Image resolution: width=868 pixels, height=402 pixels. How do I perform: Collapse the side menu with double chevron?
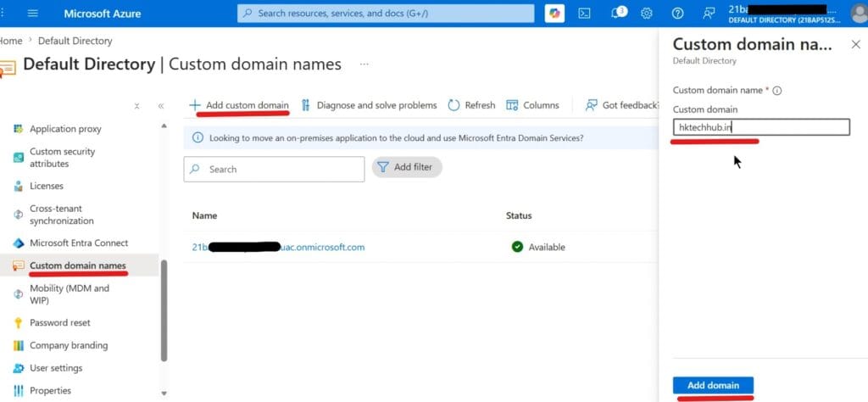coord(161,106)
